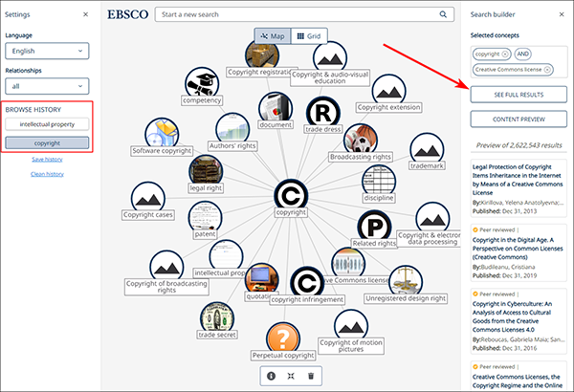574x392 pixels.
Task: Click the SEE FULL RESULTS button
Action: [x=519, y=95]
